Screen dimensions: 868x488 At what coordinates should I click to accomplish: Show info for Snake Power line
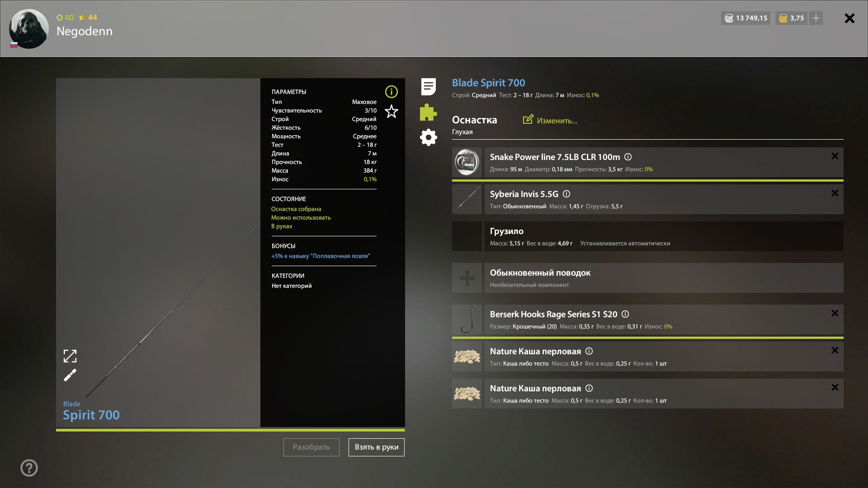point(628,157)
